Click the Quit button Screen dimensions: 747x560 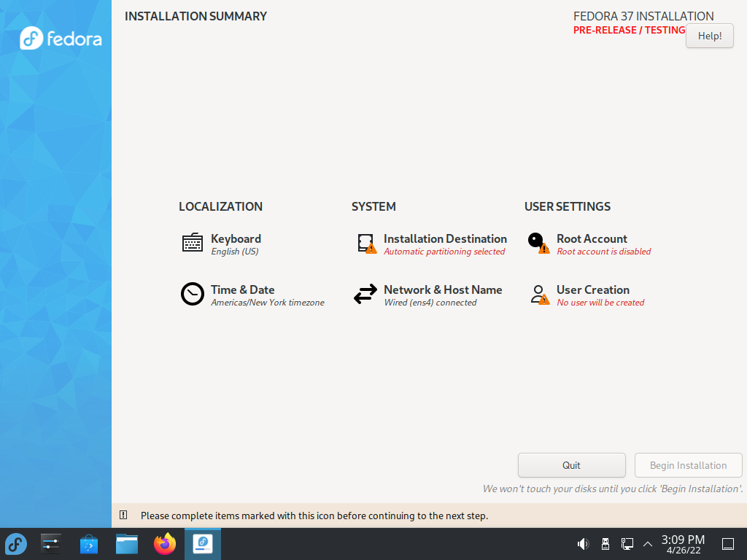coord(572,465)
